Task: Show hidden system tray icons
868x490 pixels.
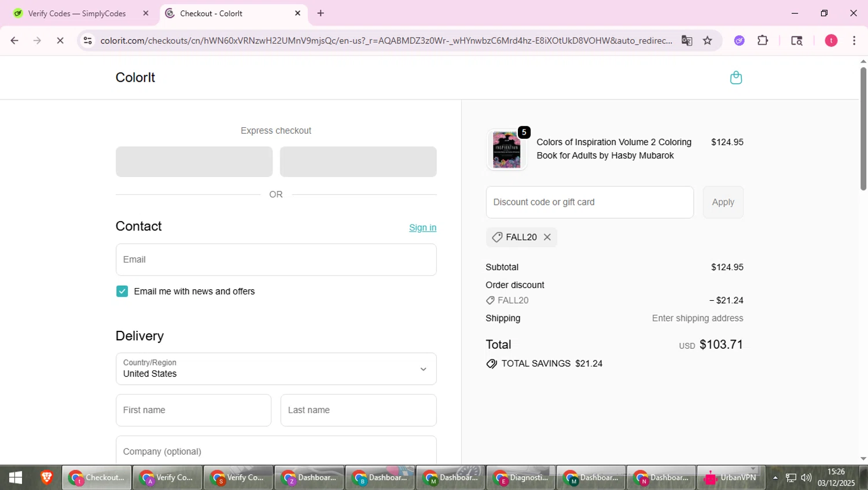Action: pyautogui.click(x=775, y=478)
